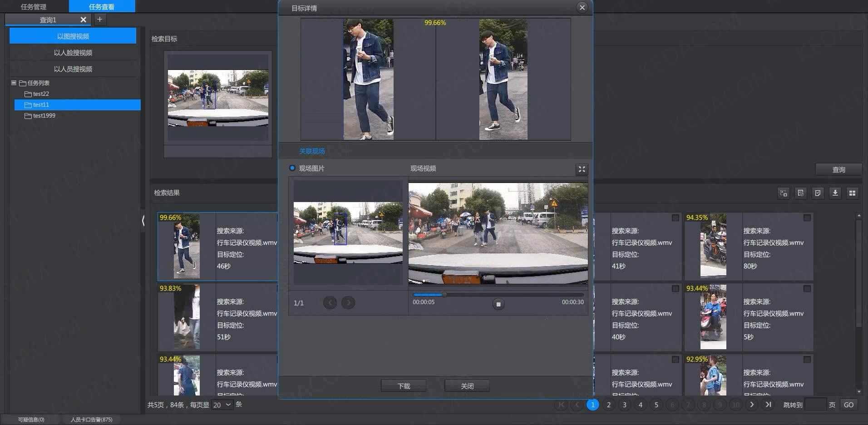Go to next scene picture arrow
The image size is (868, 425).
click(x=348, y=302)
